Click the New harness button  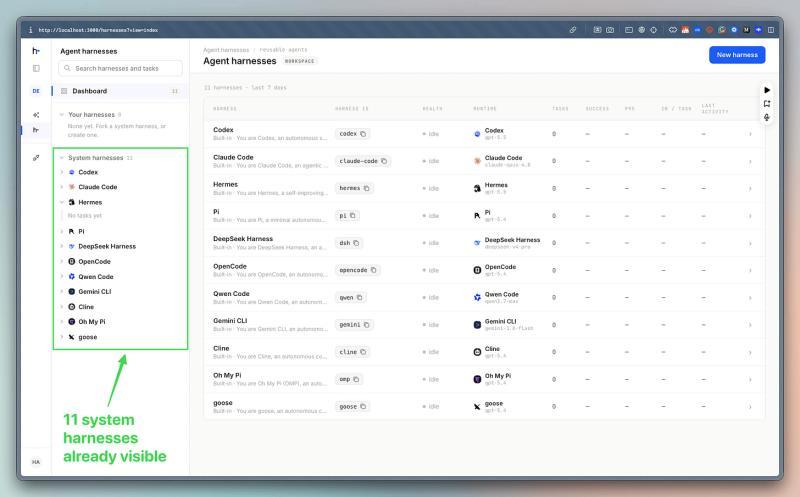(x=737, y=55)
